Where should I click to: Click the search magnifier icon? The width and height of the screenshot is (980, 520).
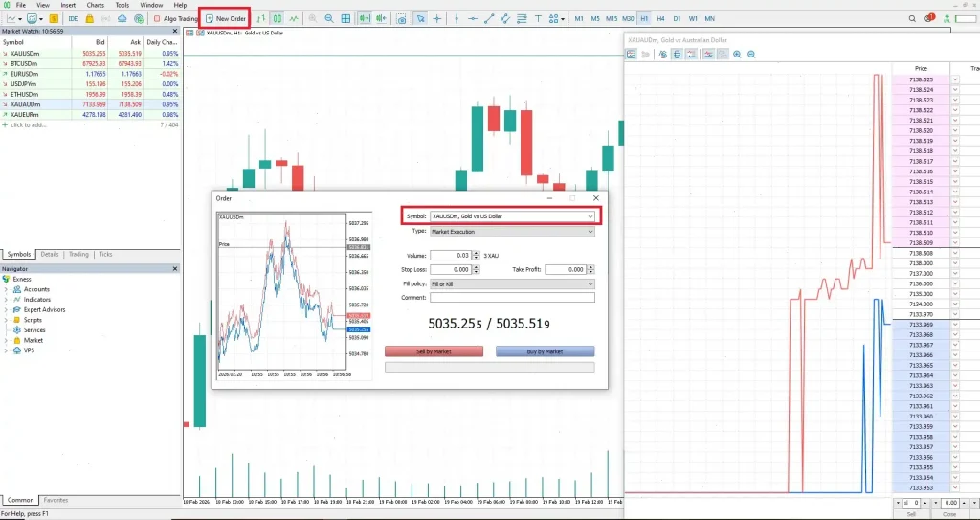tap(912, 19)
